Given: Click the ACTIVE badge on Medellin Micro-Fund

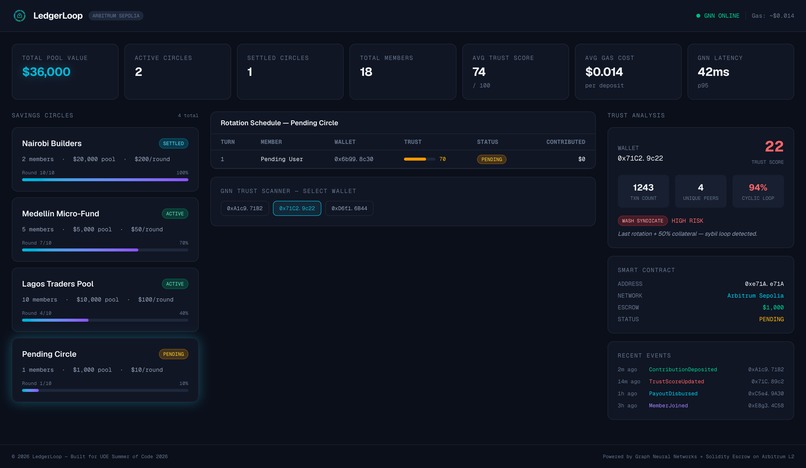Looking at the screenshot, I should 175,213.
